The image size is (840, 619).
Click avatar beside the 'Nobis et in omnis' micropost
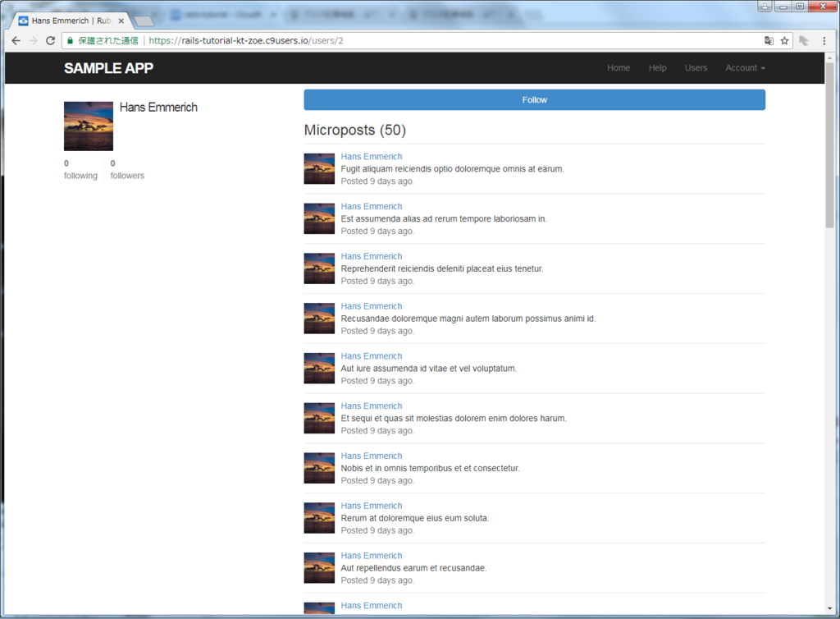click(319, 468)
